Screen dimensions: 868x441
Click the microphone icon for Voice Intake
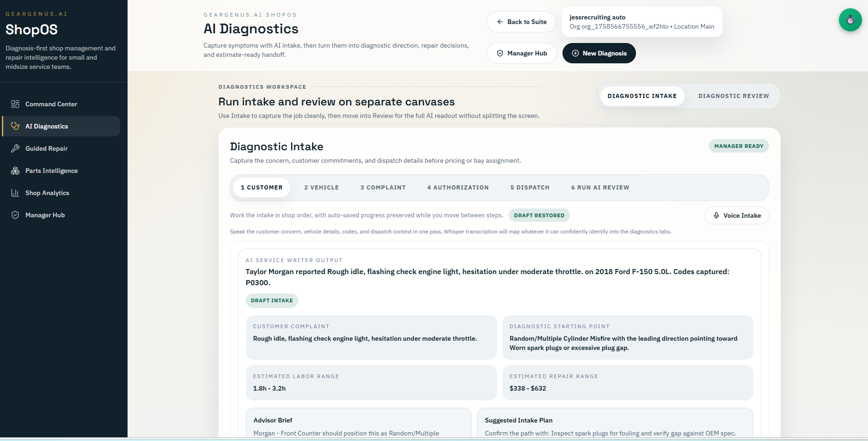point(716,215)
